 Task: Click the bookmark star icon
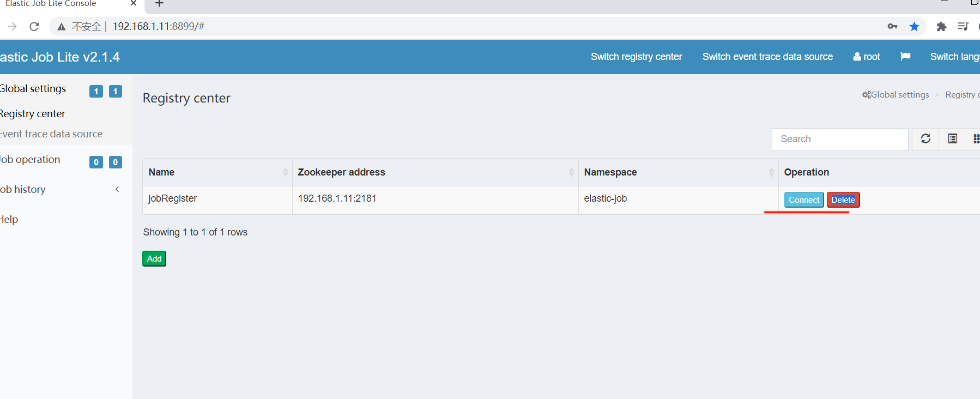tap(914, 26)
